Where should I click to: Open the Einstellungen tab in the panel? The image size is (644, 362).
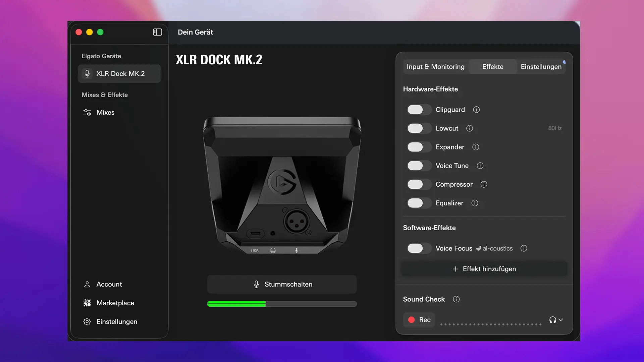[x=541, y=67]
